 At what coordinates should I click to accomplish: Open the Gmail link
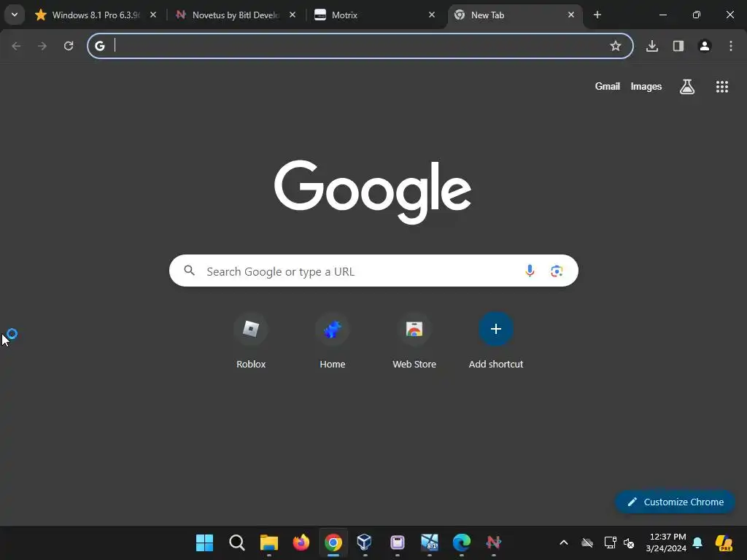pos(608,86)
